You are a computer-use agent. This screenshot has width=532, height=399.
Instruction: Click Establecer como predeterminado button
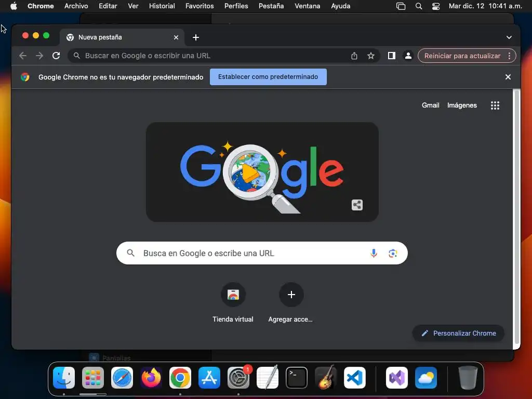(268, 77)
